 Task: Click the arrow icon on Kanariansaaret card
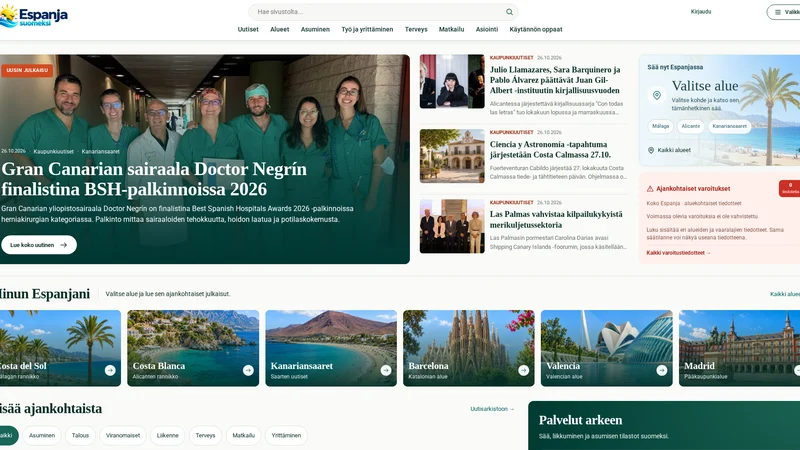tap(386, 370)
